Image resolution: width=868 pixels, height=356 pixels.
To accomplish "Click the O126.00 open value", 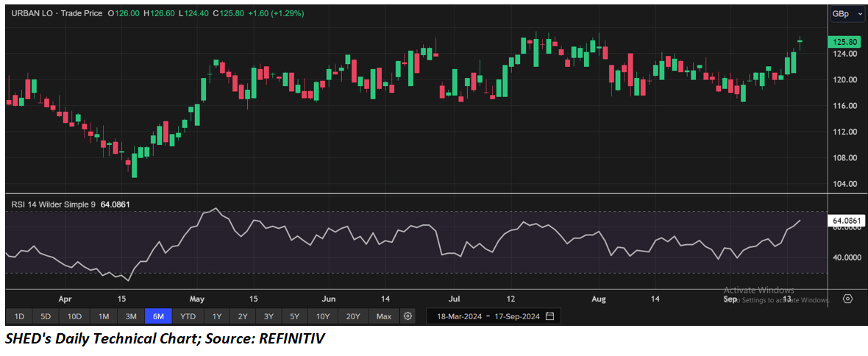I will [x=124, y=13].
